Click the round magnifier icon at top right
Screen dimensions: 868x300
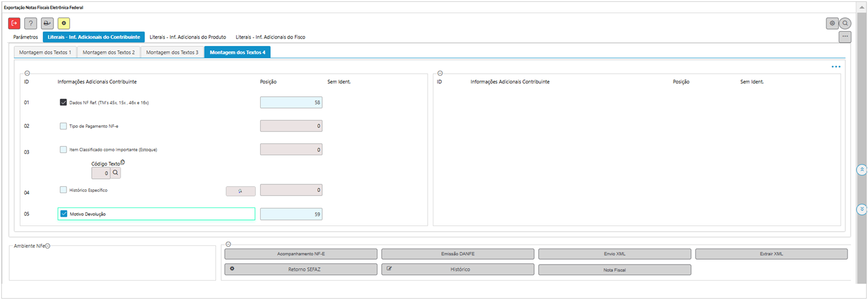[845, 23]
